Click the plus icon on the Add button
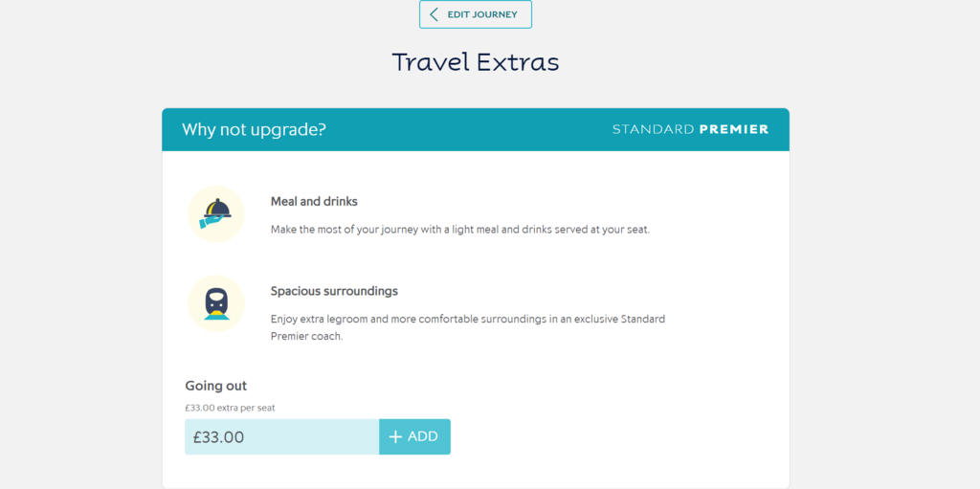980x489 pixels. pyautogui.click(x=395, y=436)
